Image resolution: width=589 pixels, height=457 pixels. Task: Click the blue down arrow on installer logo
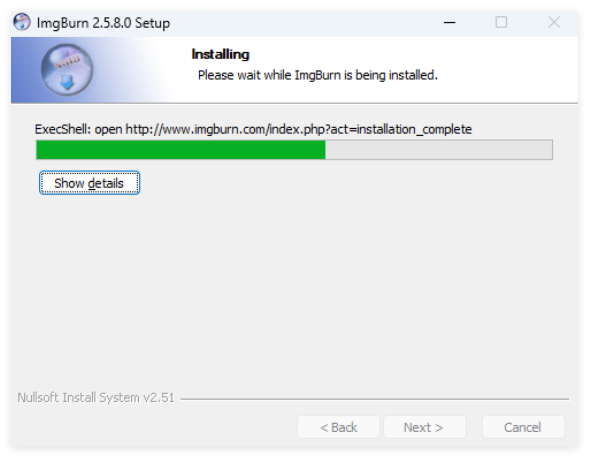(x=67, y=82)
